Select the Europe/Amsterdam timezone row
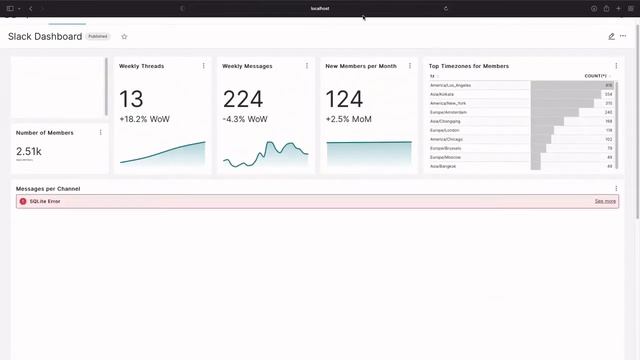Screen dimensions: 640x360 521,112
